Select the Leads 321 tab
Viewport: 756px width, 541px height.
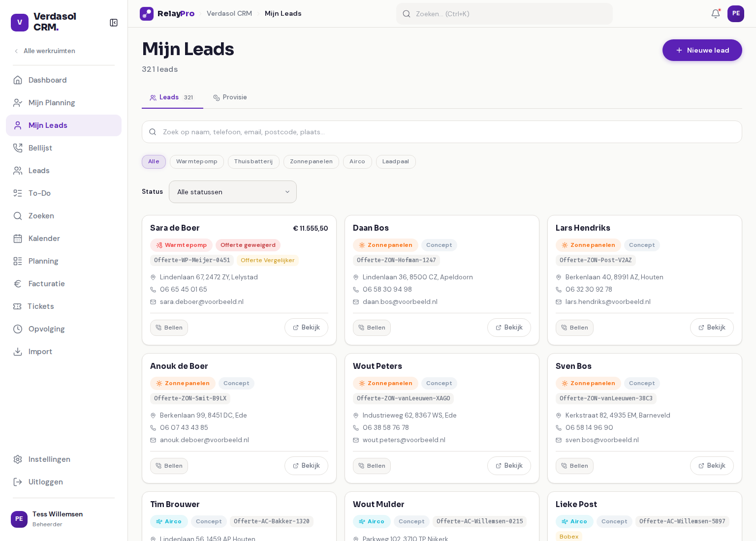pyautogui.click(x=172, y=97)
